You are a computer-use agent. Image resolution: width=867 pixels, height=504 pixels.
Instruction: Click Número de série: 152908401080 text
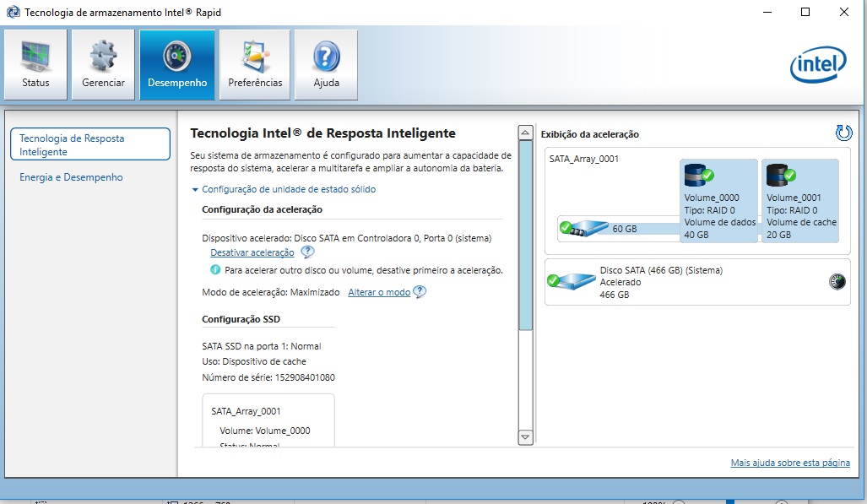(x=268, y=378)
